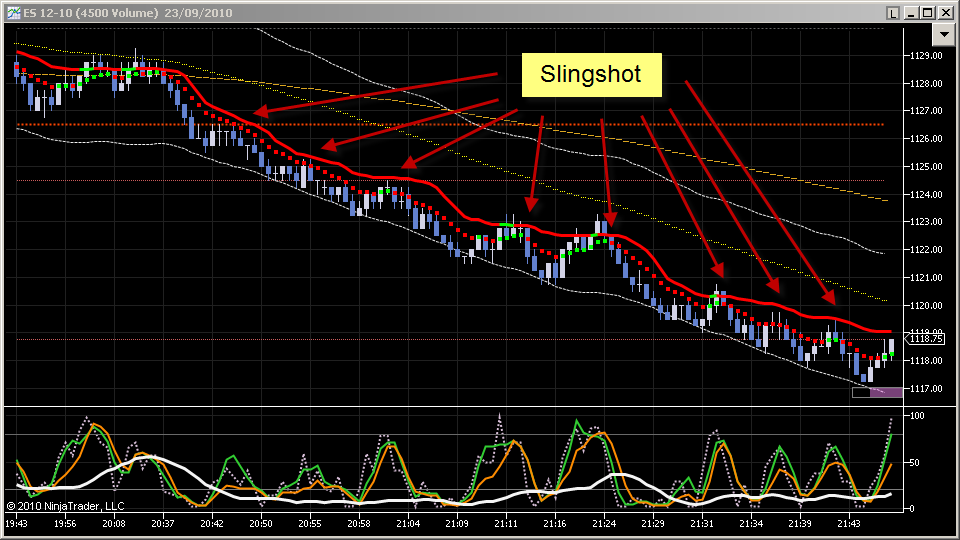Click the 1126.00 price axis label
This screenshot has width=960, height=540.
click(x=926, y=138)
